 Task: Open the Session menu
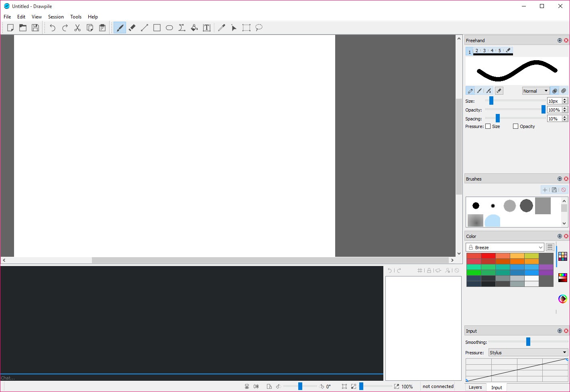pos(56,17)
